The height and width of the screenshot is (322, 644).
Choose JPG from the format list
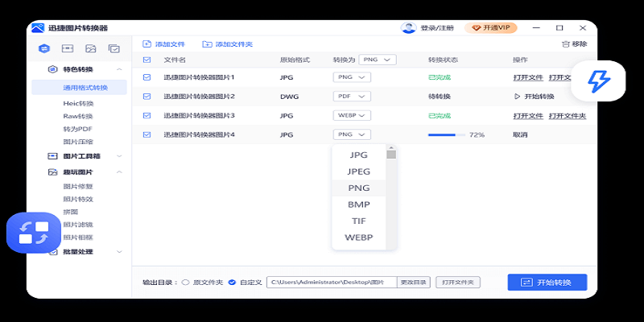358,155
